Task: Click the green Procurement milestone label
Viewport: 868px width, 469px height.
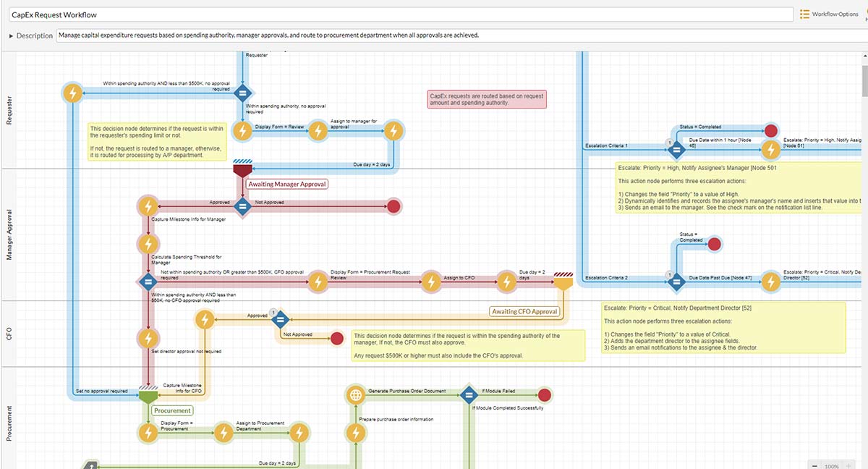Action: pos(172,410)
